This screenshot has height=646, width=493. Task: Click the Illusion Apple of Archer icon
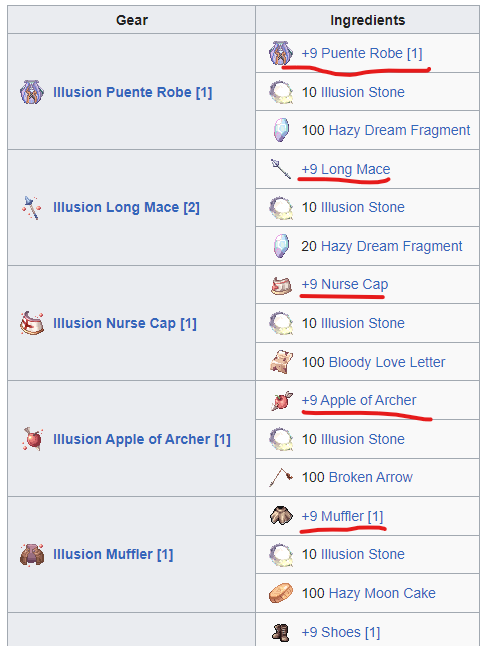pyautogui.click(x=33, y=439)
